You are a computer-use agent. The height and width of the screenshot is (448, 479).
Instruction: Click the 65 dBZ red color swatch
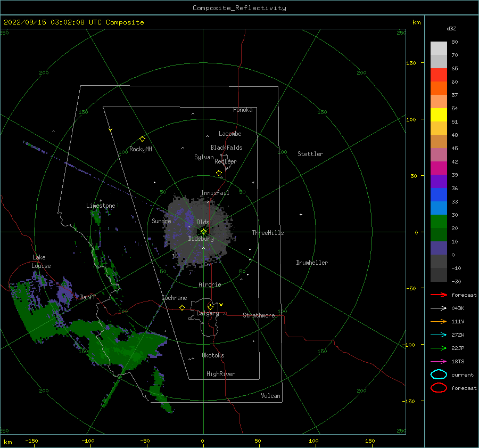439,75
